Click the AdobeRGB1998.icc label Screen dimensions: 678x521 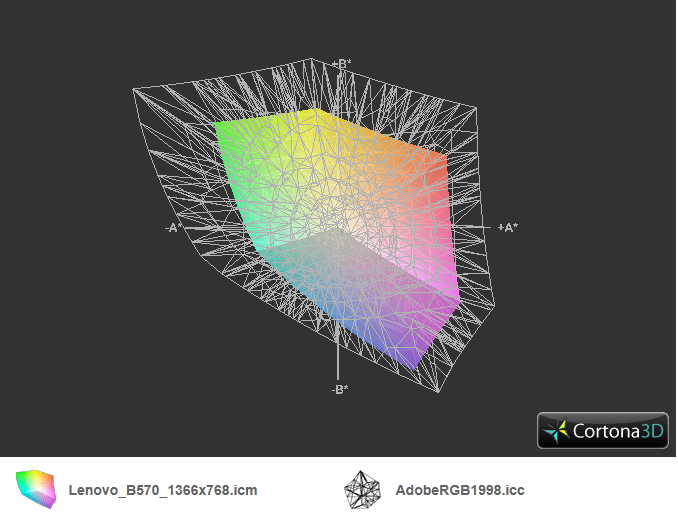(x=460, y=490)
